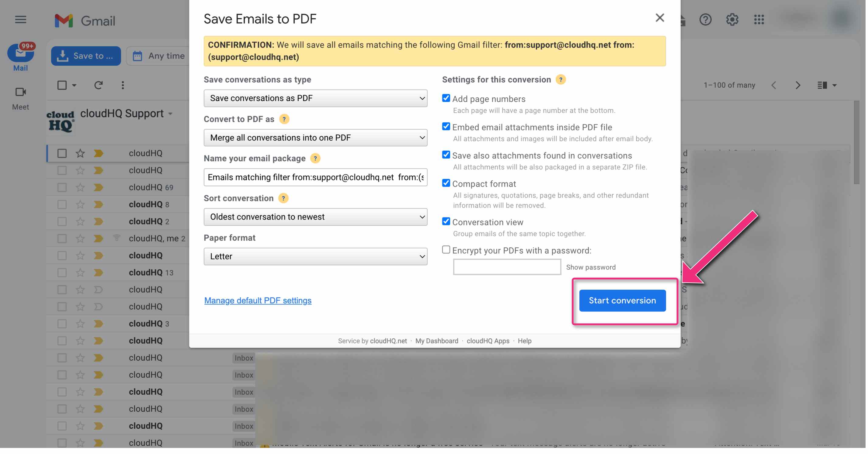Image resolution: width=868 pixels, height=454 pixels.
Task: Open the Oldest conversation to newest dropdown
Action: (x=315, y=217)
